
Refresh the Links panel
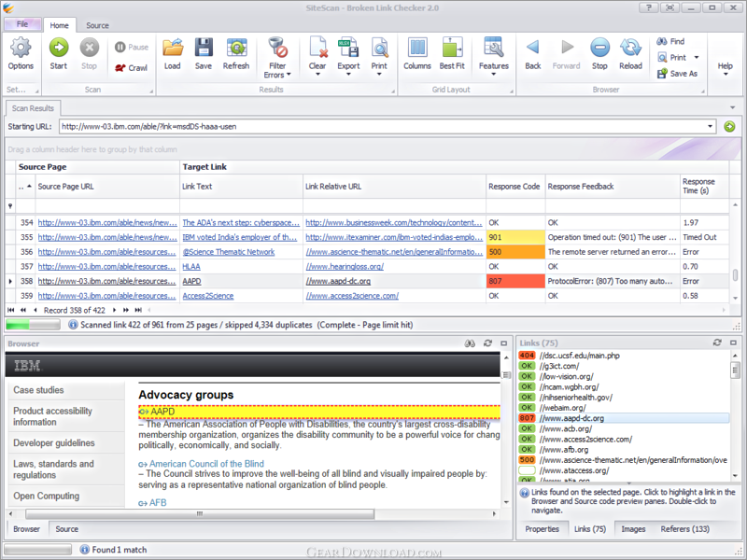717,343
